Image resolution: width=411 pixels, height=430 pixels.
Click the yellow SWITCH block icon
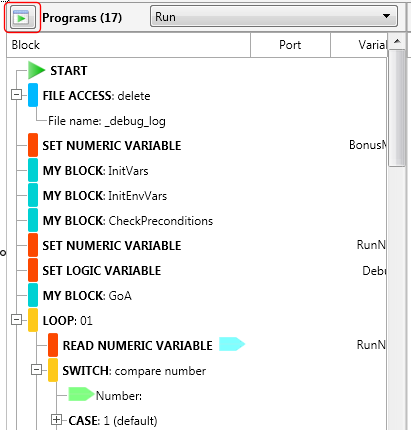click(x=53, y=370)
